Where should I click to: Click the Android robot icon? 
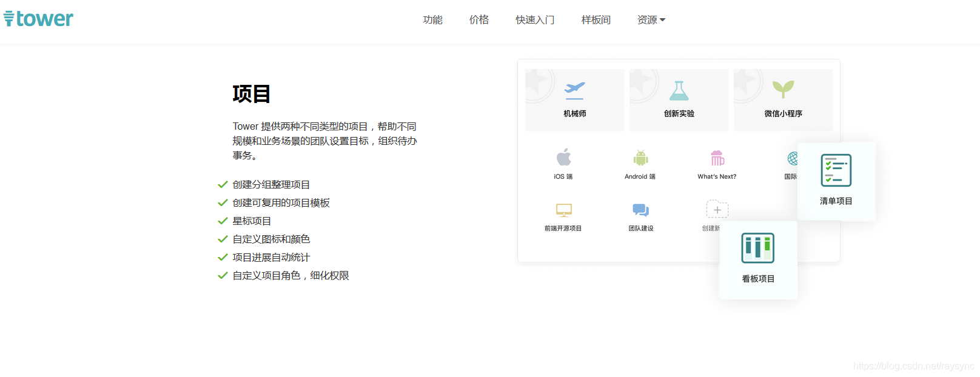pos(640,158)
